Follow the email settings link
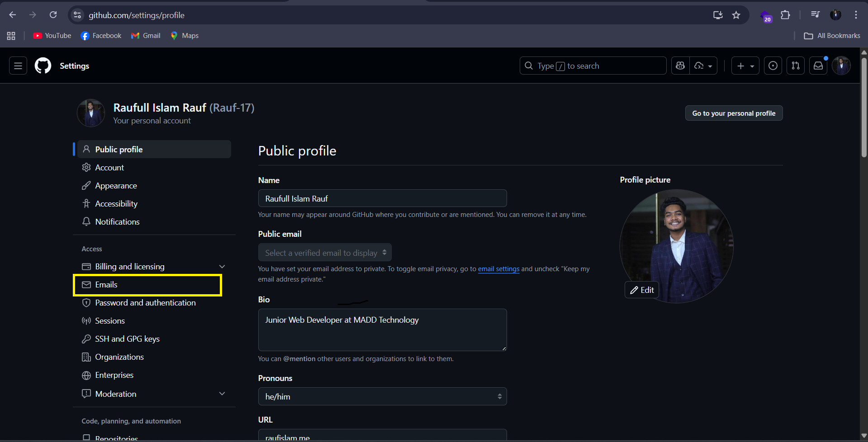The image size is (868, 442). (498, 269)
